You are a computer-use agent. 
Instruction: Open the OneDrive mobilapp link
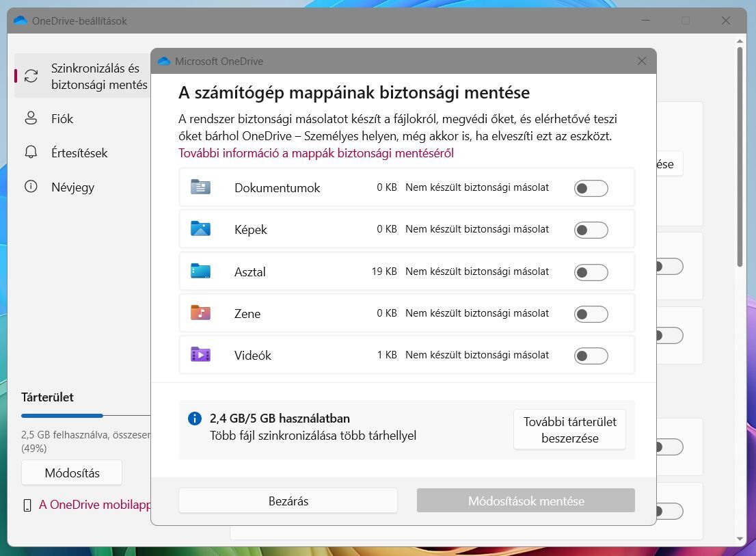94,505
